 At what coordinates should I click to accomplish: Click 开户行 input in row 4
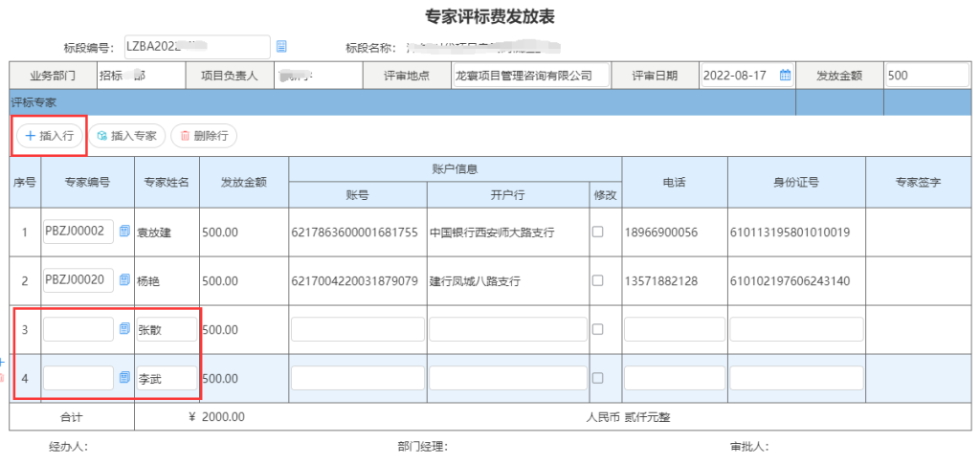click(508, 378)
